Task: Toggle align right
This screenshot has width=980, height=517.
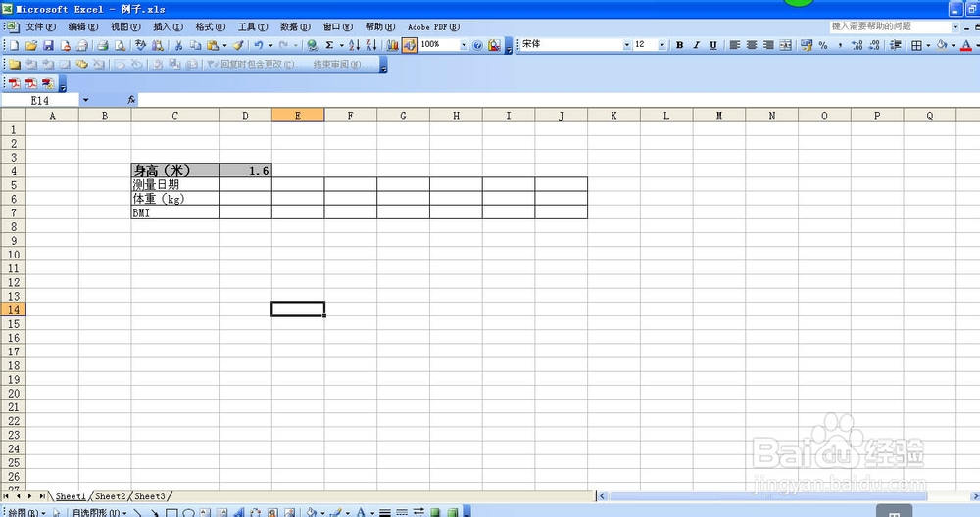Action: 768,45
